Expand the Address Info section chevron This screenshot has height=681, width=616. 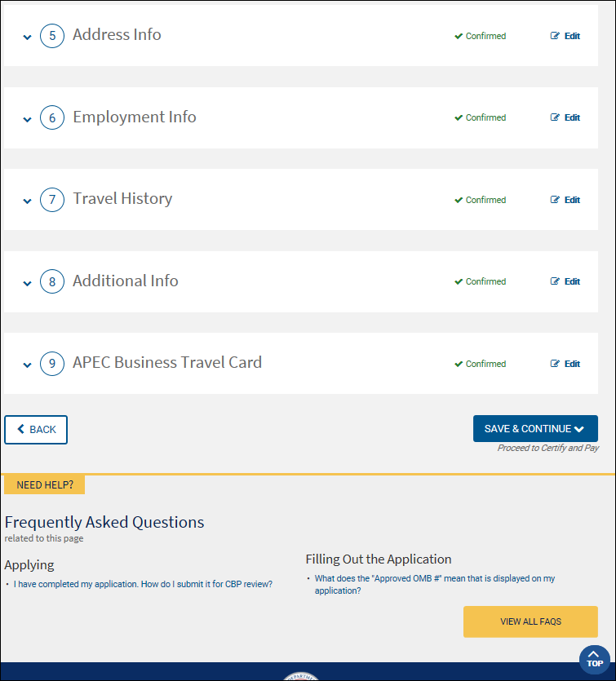(27, 38)
